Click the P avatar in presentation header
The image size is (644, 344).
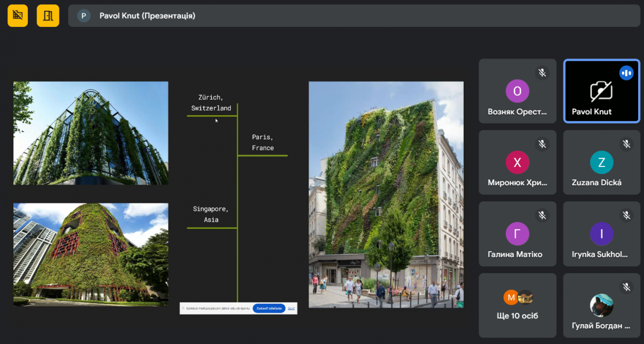83,16
